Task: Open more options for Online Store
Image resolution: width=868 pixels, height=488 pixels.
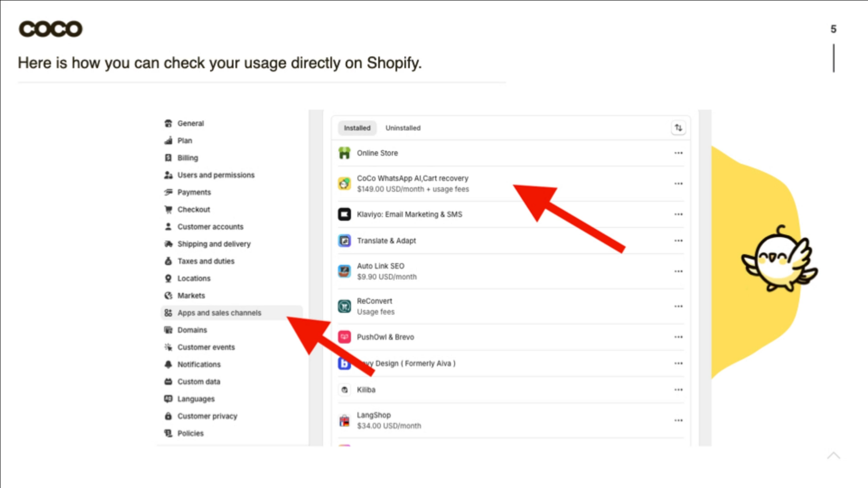Action: tap(678, 153)
